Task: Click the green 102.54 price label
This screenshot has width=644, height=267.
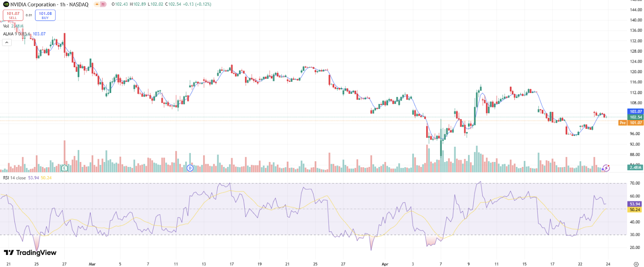Action: (636, 117)
